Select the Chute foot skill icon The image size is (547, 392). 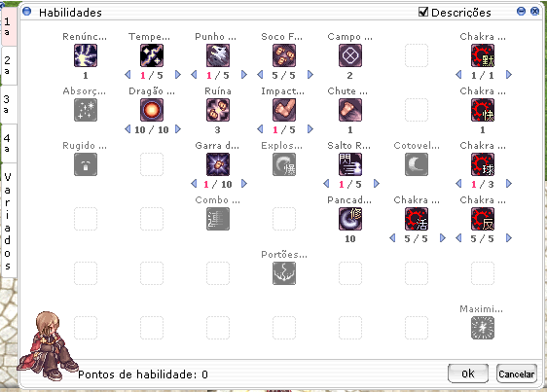click(350, 110)
